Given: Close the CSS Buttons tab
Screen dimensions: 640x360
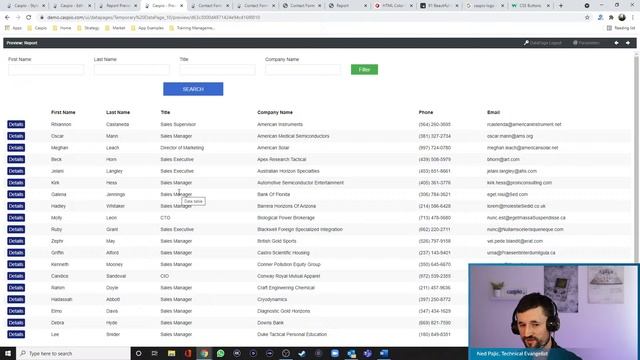Looking at the screenshot, I should point(548,6).
